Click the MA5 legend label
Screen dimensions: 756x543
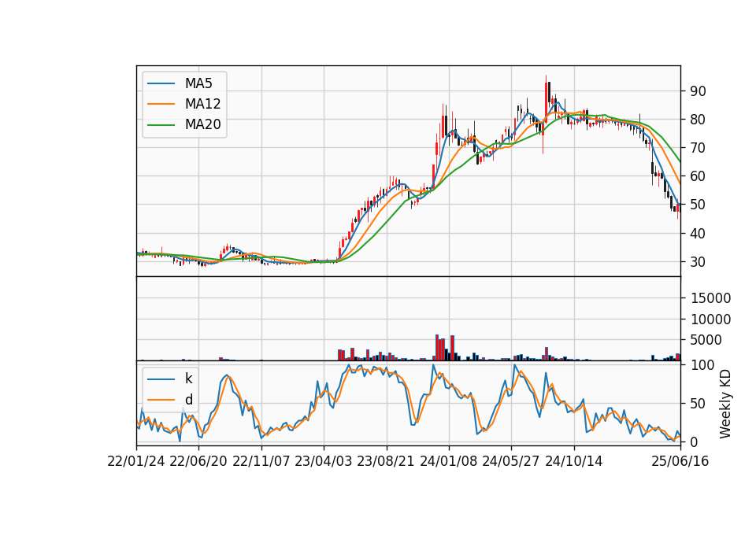tap(198, 83)
